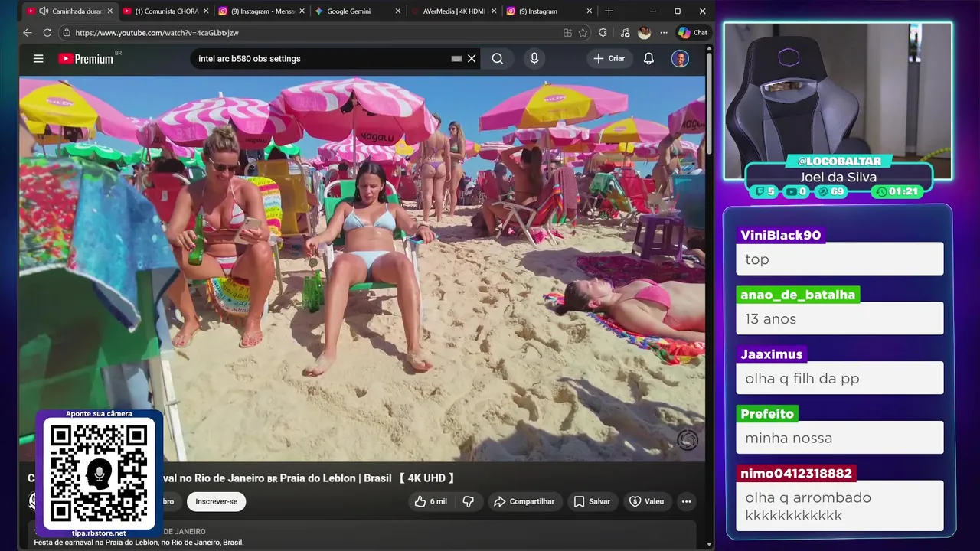The width and height of the screenshot is (980, 551).
Task: Click the address bar URL
Action: 157,33
